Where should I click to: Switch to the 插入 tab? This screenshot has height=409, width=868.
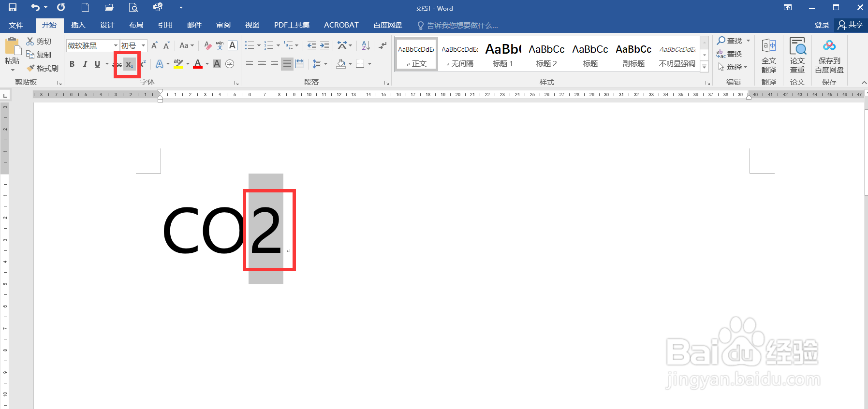(78, 25)
